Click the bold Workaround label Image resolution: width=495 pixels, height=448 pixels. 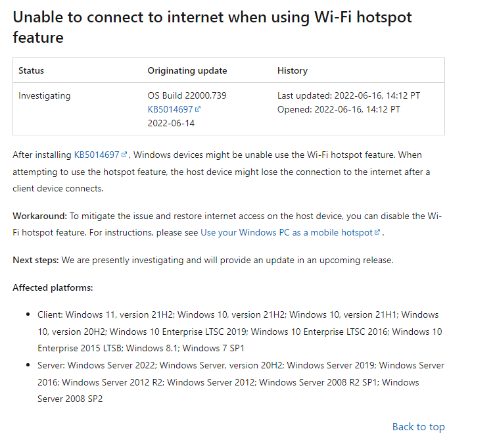click(x=39, y=216)
